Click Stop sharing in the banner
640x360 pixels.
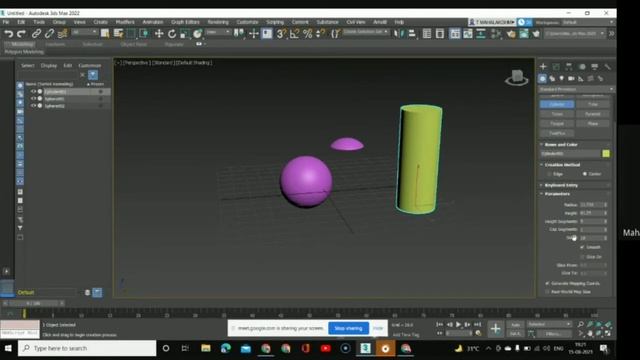348,328
